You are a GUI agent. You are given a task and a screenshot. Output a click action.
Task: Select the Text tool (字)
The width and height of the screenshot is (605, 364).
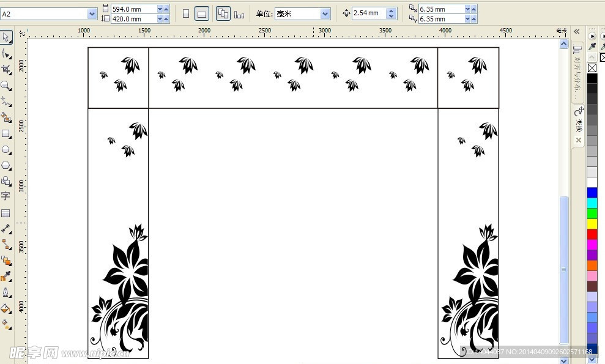[6, 196]
